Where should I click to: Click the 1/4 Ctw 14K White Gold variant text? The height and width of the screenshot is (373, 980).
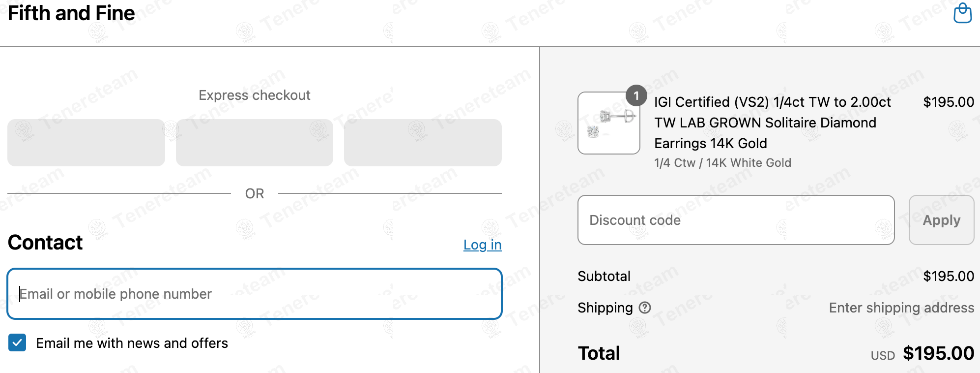(722, 163)
